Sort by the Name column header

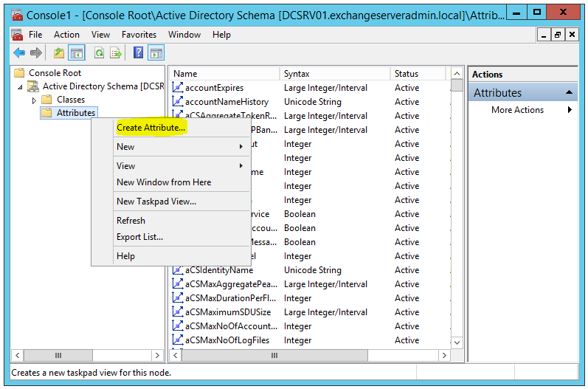224,74
